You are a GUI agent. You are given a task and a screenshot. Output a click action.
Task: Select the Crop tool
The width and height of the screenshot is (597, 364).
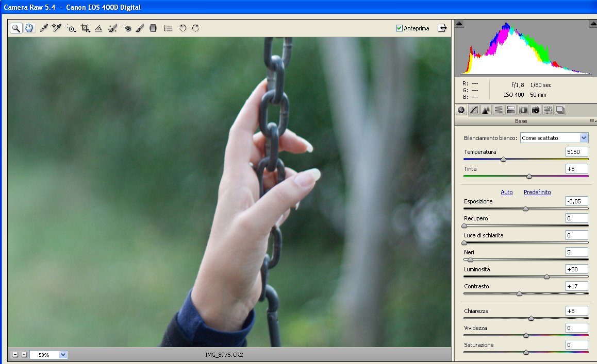coord(85,28)
